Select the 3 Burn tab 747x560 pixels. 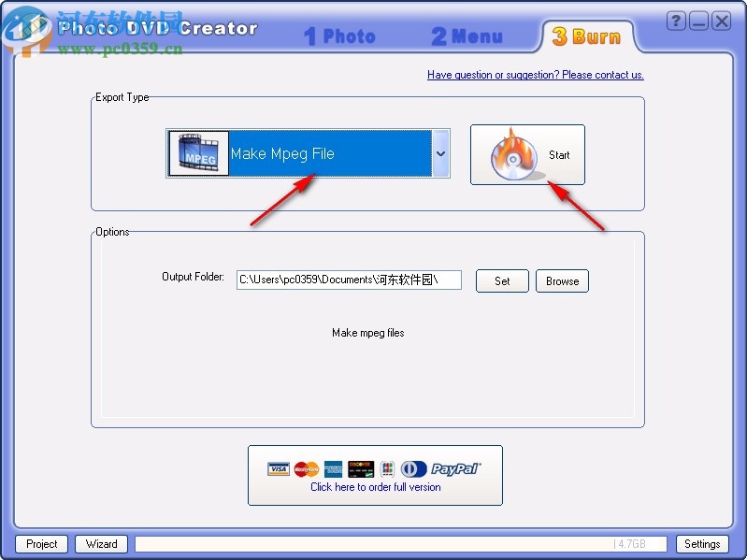(x=587, y=36)
